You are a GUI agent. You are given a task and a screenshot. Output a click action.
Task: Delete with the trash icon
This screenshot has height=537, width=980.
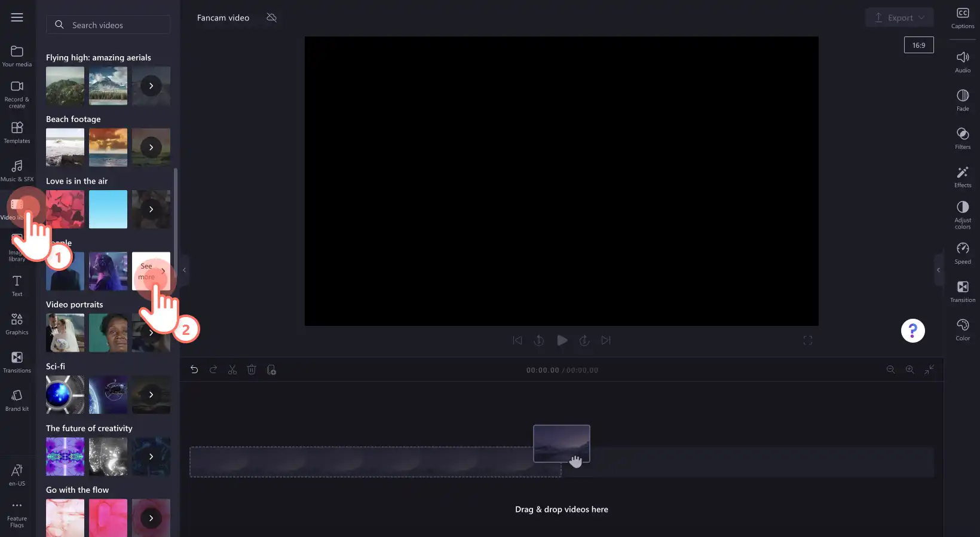[252, 370]
